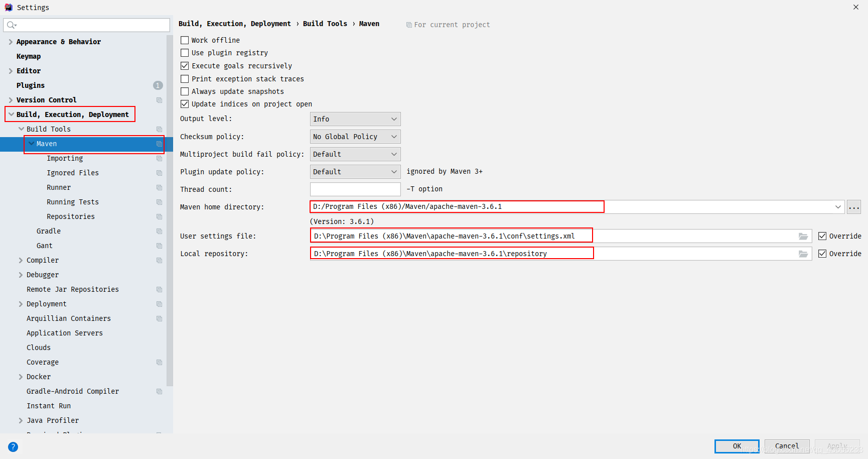Screen dimensions: 868x459
Task: Collapse the Build Tools node
Action: click(x=21, y=129)
